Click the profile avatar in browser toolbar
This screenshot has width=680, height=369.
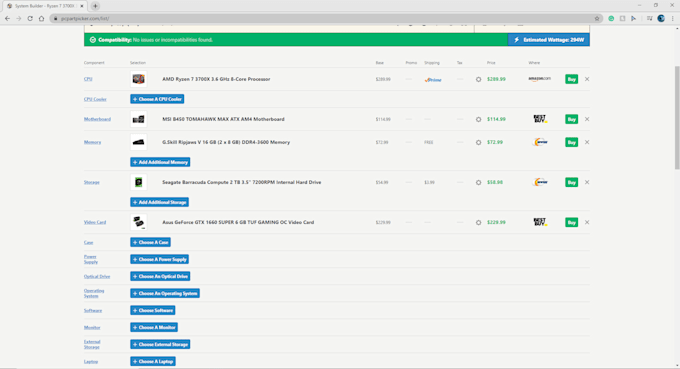tap(661, 18)
